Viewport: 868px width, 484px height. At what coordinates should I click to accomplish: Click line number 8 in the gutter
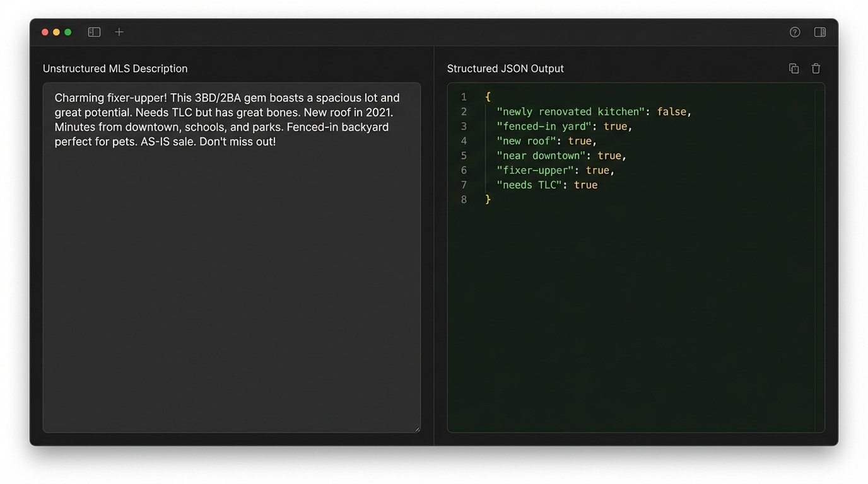point(464,200)
